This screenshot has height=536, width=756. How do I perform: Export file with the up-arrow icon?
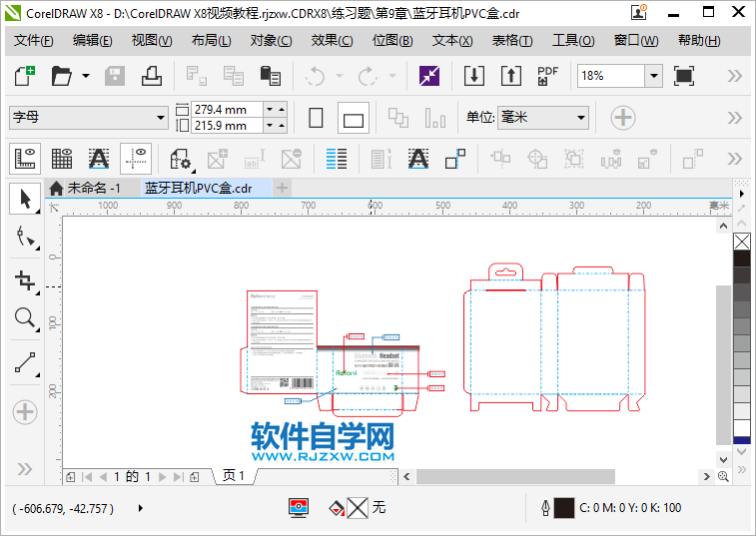tap(511, 76)
